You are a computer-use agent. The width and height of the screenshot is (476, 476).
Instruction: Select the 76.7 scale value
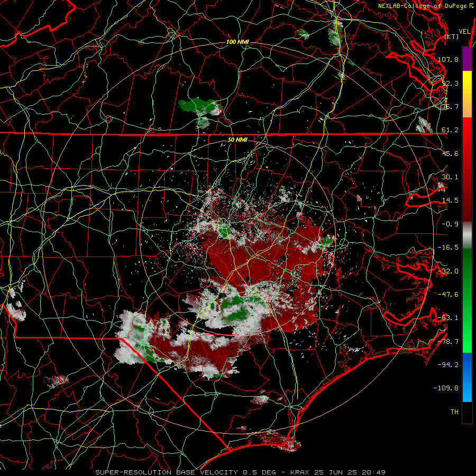450,106
